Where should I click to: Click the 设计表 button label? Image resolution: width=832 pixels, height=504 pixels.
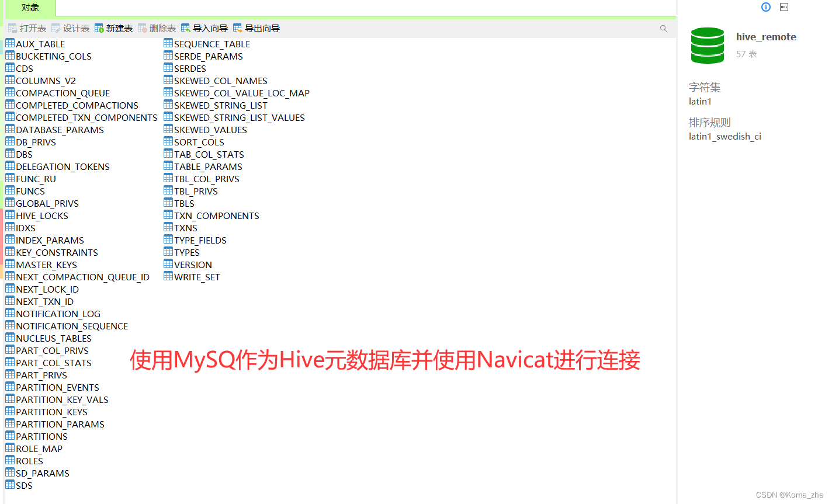click(76, 28)
